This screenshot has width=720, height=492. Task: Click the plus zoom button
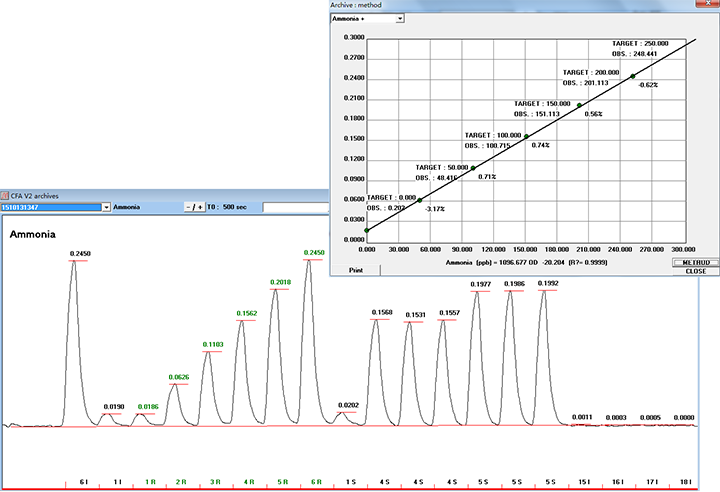(200, 207)
